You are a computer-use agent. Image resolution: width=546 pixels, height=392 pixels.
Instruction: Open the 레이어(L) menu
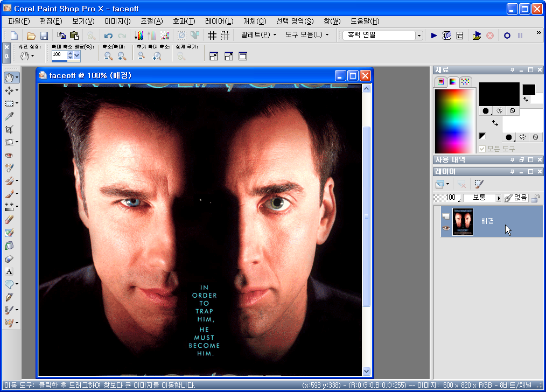coord(219,22)
